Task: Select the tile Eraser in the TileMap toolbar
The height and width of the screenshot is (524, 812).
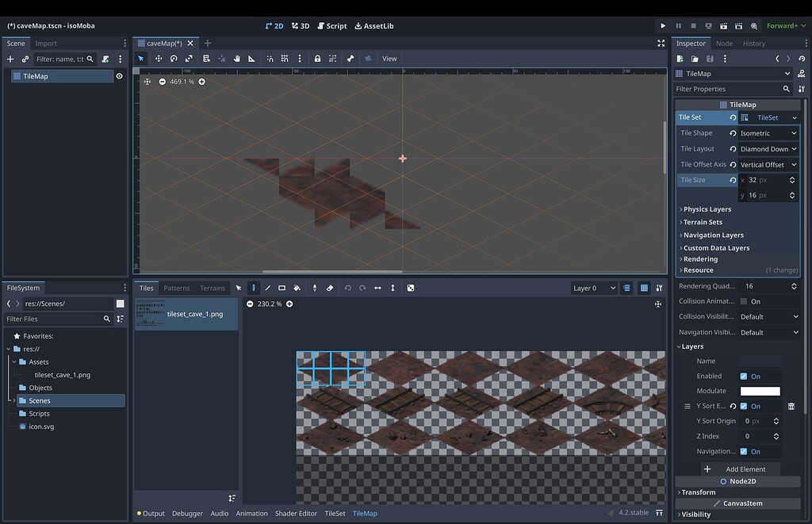Action: (328, 288)
